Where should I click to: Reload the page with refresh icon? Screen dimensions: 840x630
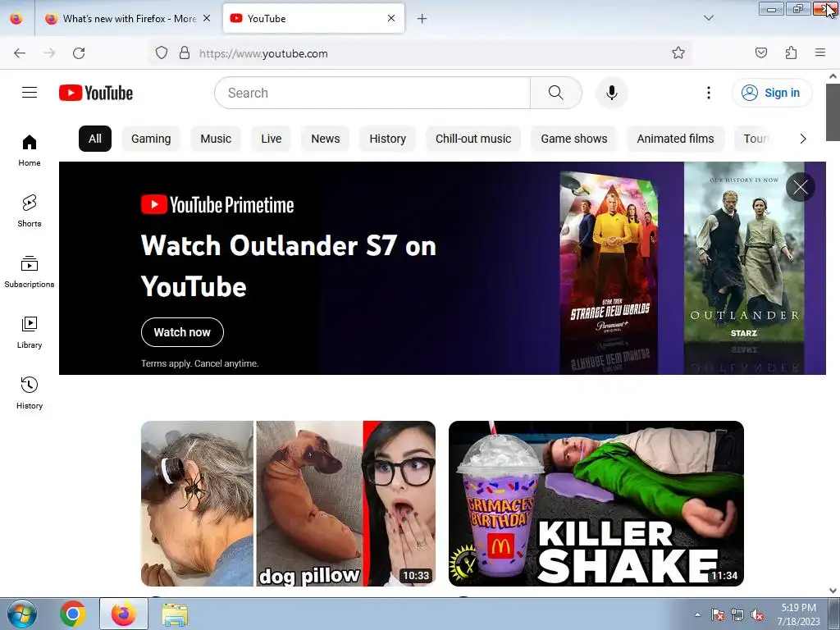click(79, 53)
